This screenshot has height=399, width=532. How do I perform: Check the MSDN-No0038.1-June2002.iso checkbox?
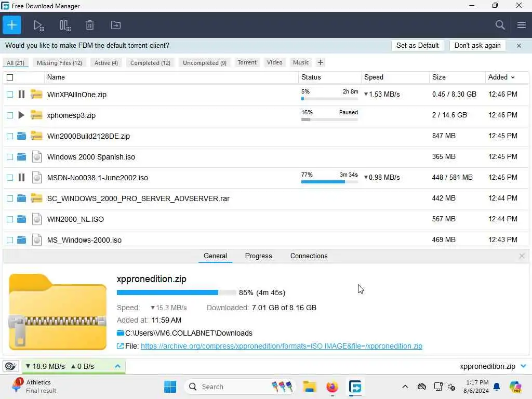[x=10, y=178]
